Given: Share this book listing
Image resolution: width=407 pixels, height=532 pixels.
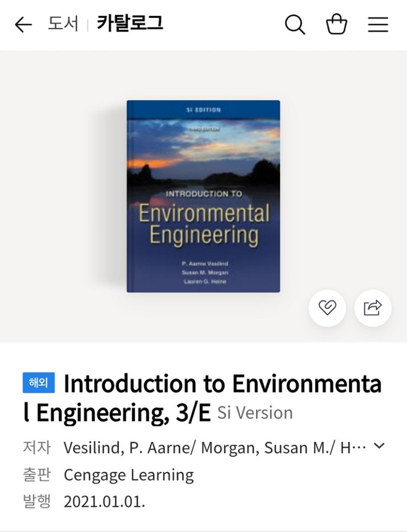Looking at the screenshot, I should [372, 307].
